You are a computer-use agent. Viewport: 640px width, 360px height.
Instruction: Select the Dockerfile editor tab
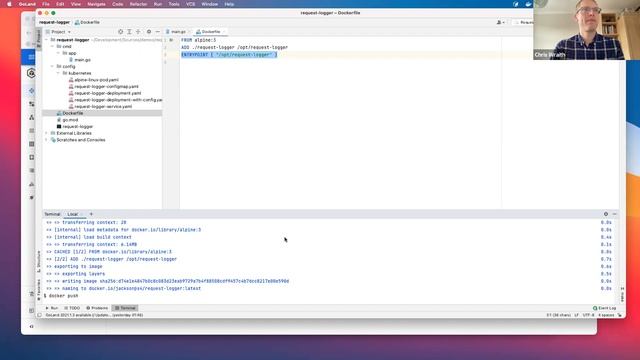pyautogui.click(x=210, y=32)
